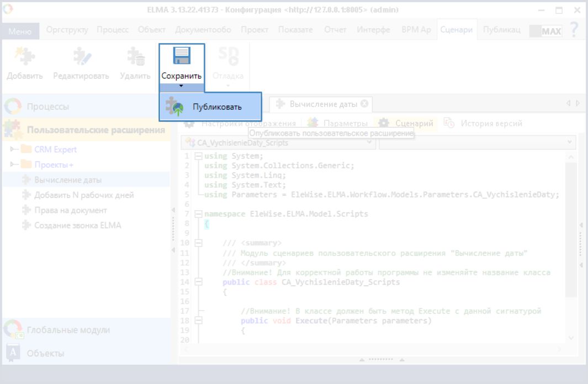The height and width of the screenshot is (384, 588).
Task: Open the Меню button
Action: click(x=20, y=31)
